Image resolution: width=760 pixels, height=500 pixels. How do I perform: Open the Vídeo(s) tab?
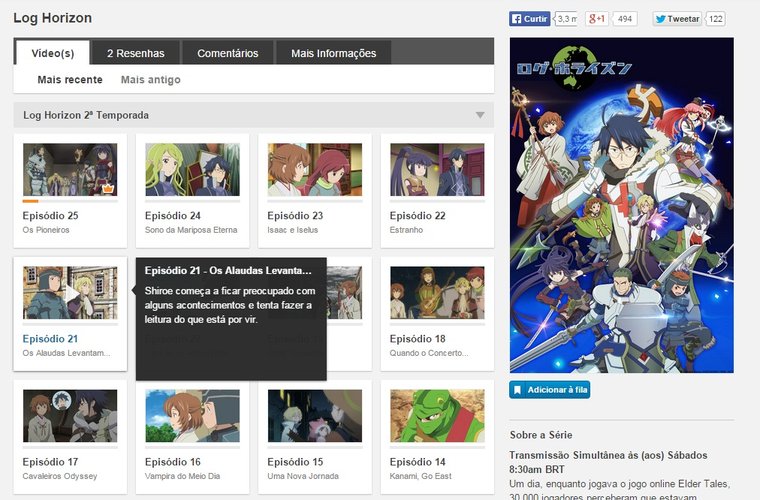53,53
